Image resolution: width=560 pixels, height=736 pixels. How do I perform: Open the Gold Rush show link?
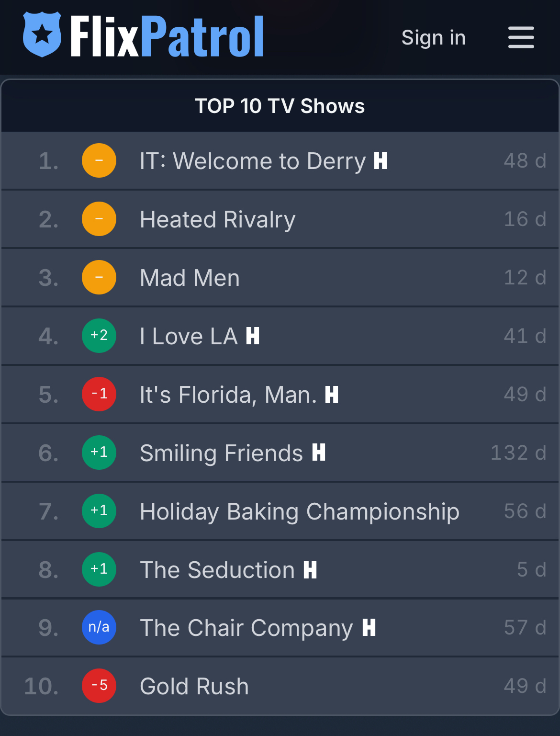click(194, 686)
